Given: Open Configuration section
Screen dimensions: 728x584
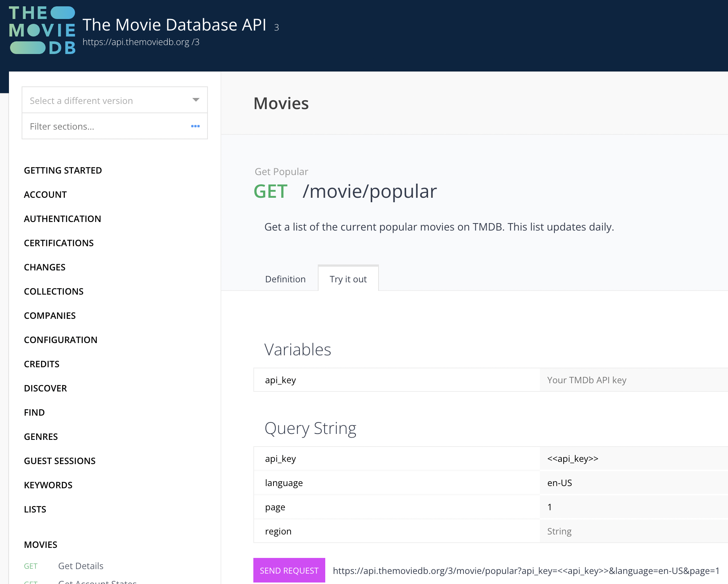Looking at the screenshot, I should pos(60,340).
